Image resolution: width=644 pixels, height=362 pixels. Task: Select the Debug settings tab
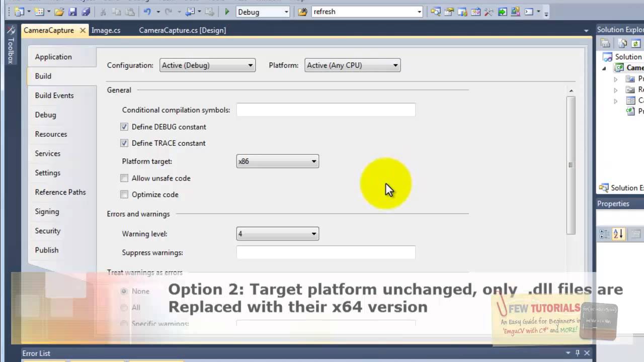click(45, 115)
